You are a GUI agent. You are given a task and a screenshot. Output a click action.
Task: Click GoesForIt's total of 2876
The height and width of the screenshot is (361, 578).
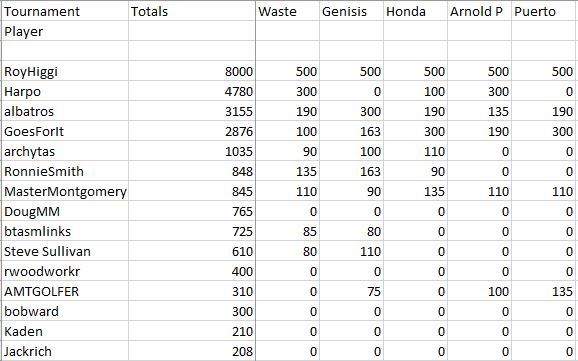[x=192, y=131]
